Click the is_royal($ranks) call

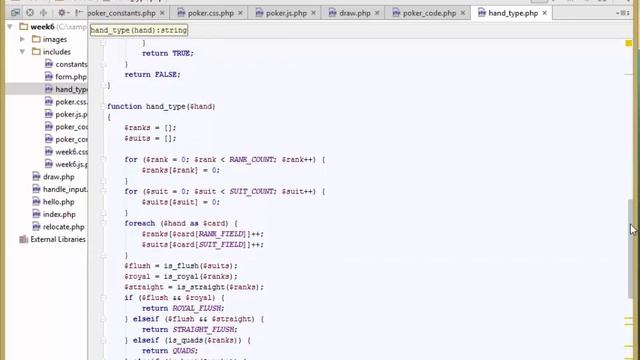(199, 276)
